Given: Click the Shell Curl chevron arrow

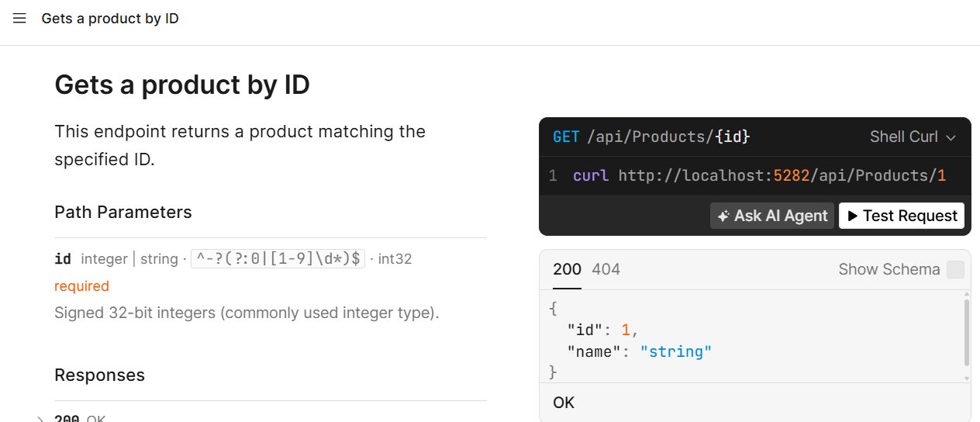Looking at the screenshot, I should (951, 137).
